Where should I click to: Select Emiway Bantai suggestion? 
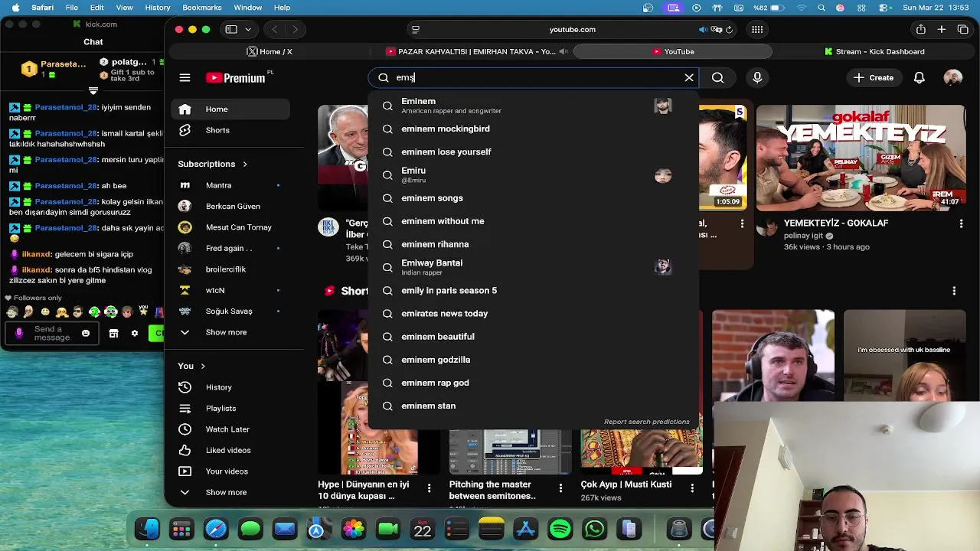534,267
